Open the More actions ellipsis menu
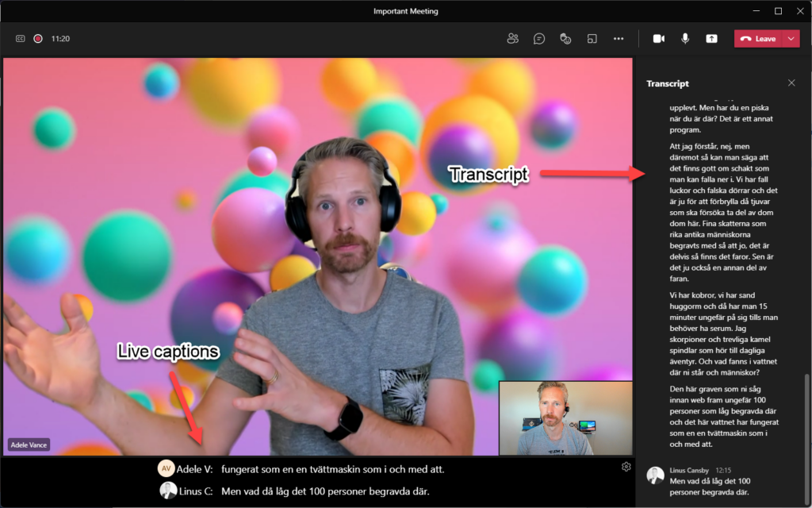The width and height of the screenshot is (812, 508). [x=619, y=39]
